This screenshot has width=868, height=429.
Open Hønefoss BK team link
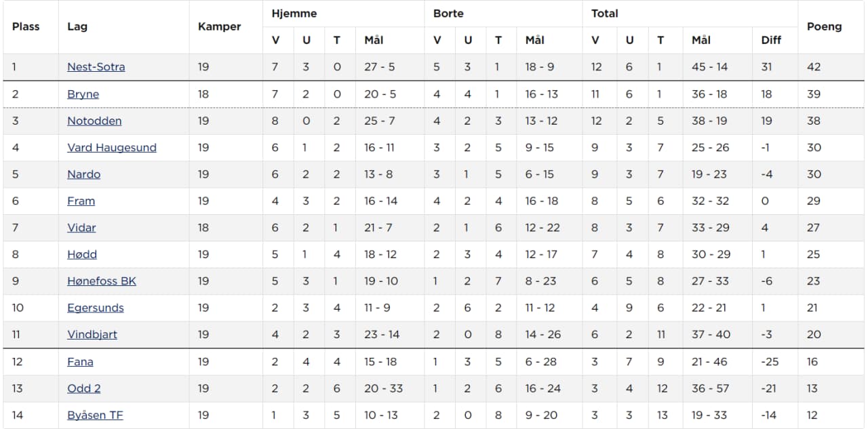tap(102, 281)
